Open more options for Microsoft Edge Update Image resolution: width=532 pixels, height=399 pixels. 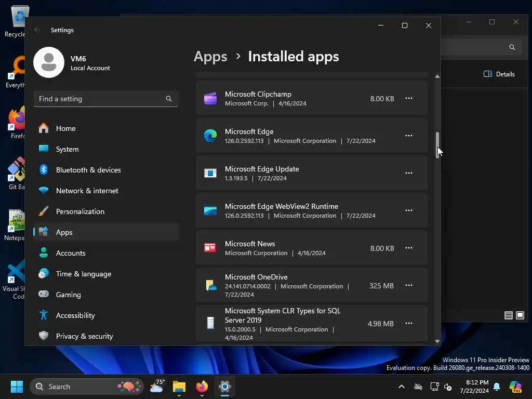[409, 173]
